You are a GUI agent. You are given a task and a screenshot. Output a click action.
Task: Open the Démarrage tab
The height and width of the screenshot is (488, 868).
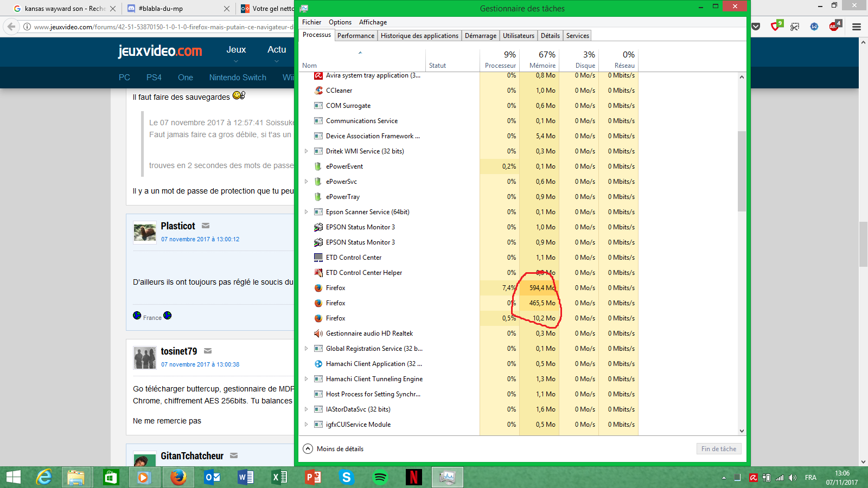coord(480,36)
